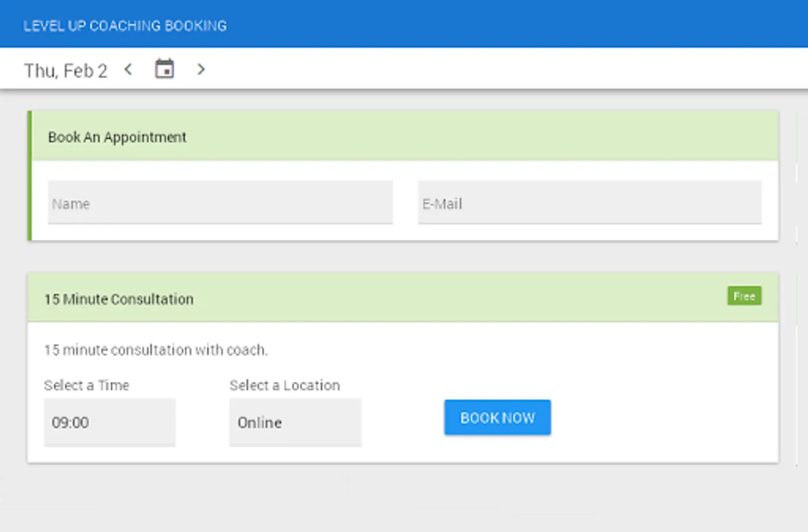Expand the location dropdown showing Online
Screen dimensions: 808x532
[x=295, y=422]
